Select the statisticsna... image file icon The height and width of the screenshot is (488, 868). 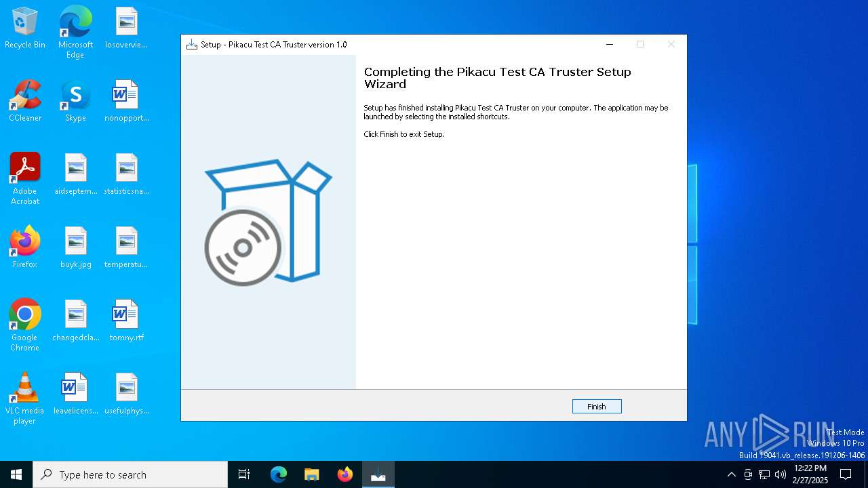pos(126,175)
